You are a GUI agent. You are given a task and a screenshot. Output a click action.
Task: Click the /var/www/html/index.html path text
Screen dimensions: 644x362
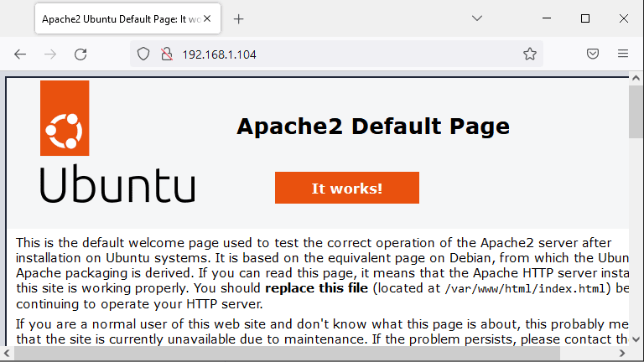(525, 289)
